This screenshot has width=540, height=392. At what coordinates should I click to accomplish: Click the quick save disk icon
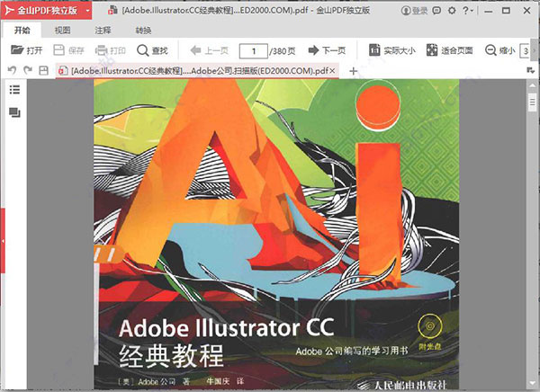click(x=44, y=70)
